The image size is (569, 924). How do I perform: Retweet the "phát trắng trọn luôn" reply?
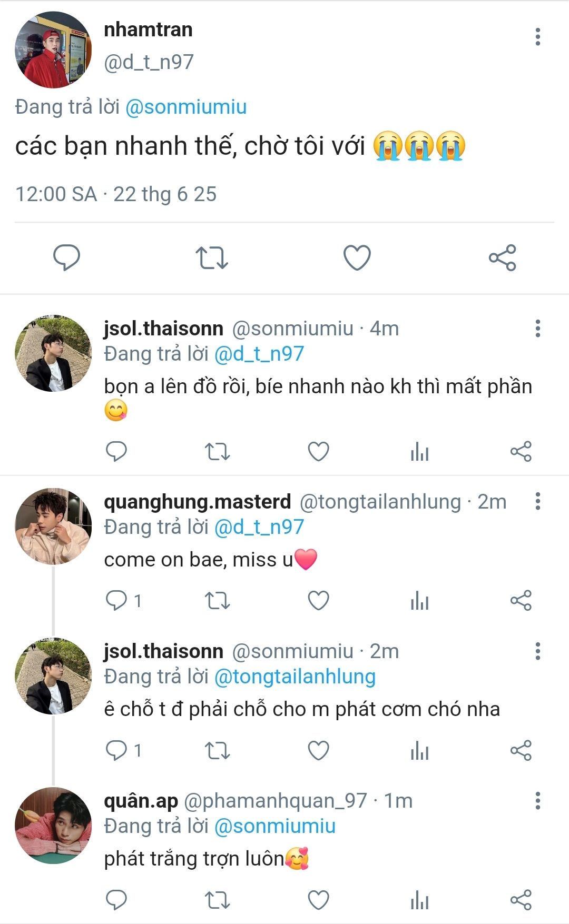[x=217, y=900]
